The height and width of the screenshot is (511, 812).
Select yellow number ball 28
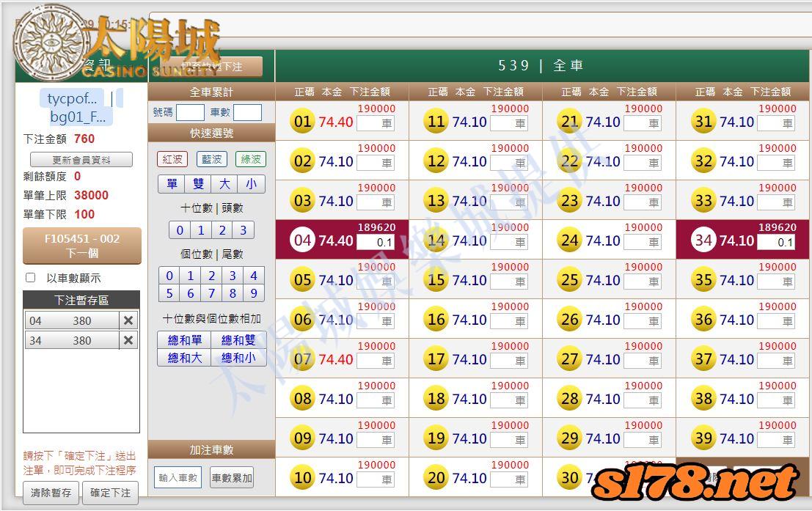click(570, 399)
